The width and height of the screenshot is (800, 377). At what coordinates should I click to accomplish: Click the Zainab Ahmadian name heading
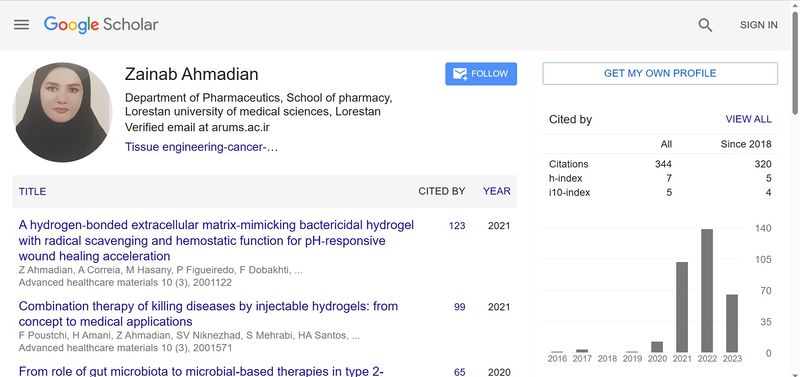pos(191,74)
